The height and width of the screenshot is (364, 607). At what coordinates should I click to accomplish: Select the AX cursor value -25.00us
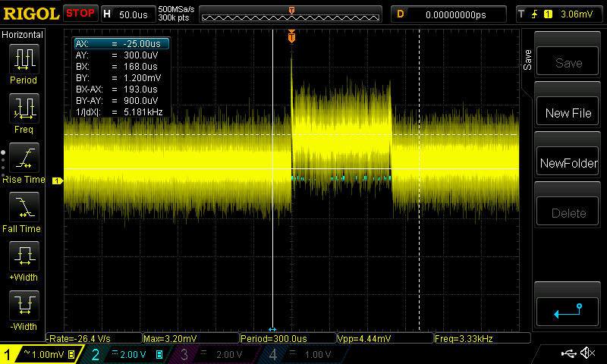tap(142, 44)
